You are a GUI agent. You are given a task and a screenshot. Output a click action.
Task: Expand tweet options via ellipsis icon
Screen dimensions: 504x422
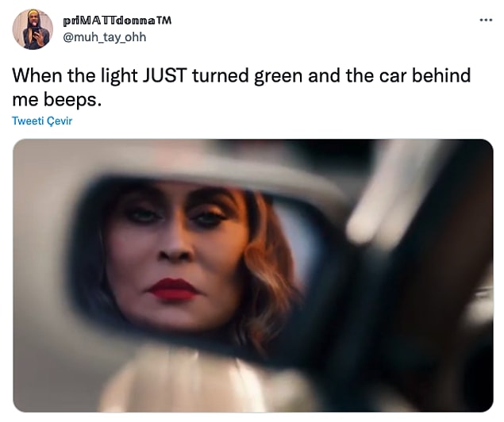click(486, 21)
